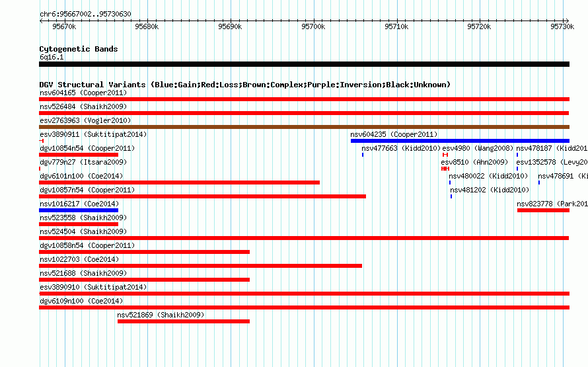Open nsv523558 (Shaikh2009) variant label
588x367 pixels.
pos(83,218)
